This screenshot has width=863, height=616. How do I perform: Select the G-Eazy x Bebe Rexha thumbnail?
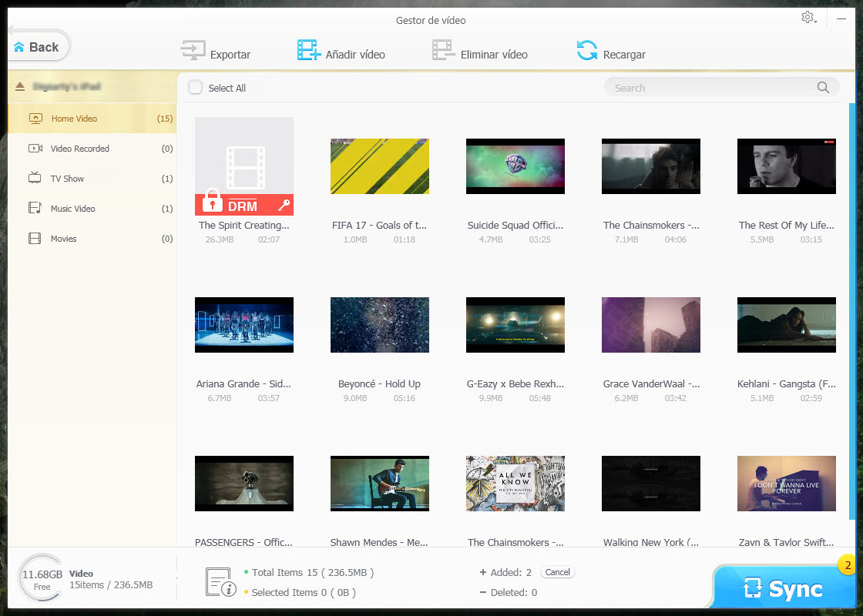pos(515,325)
